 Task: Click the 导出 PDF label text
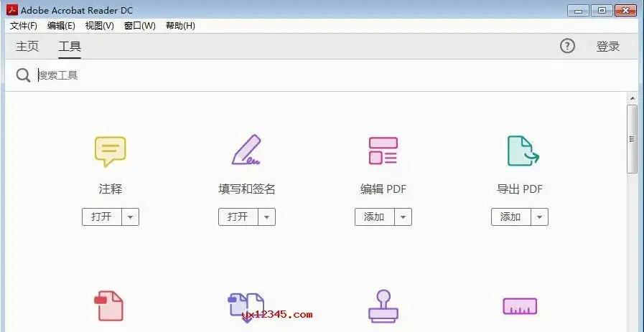tap(520, 189)
